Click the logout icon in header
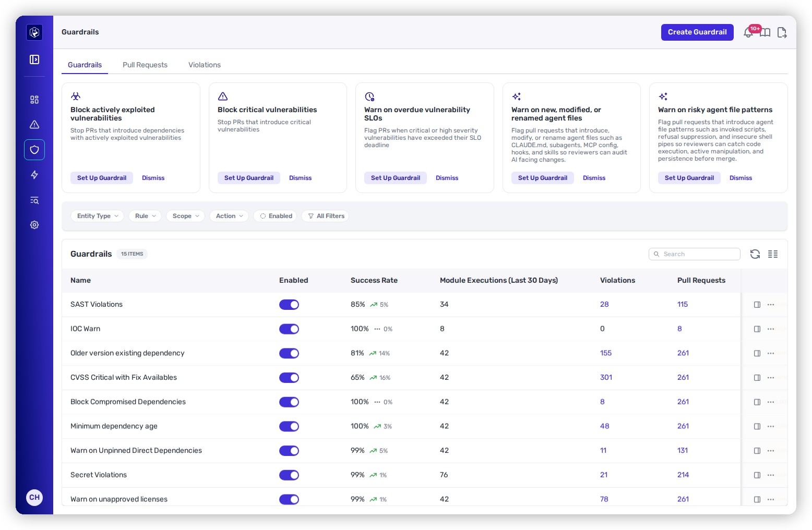812x530 pixels. point(782,32)
